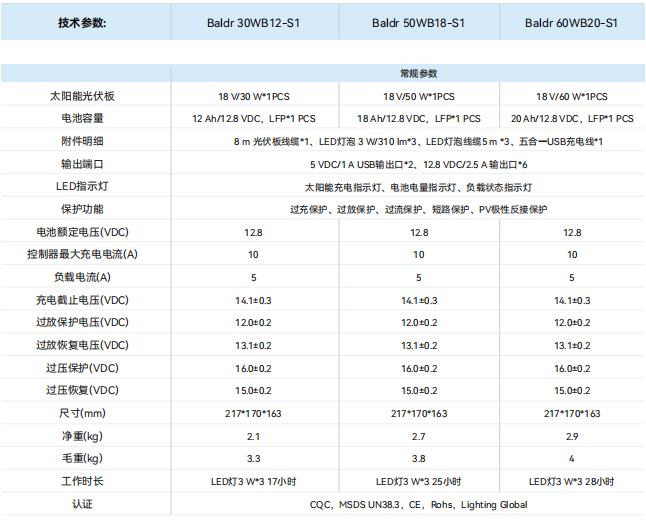The height and width of the screenshot is (520, 646).
Task: Click charging current 10 under Baldr 50WB18-S1
Action: click(419, 255)
